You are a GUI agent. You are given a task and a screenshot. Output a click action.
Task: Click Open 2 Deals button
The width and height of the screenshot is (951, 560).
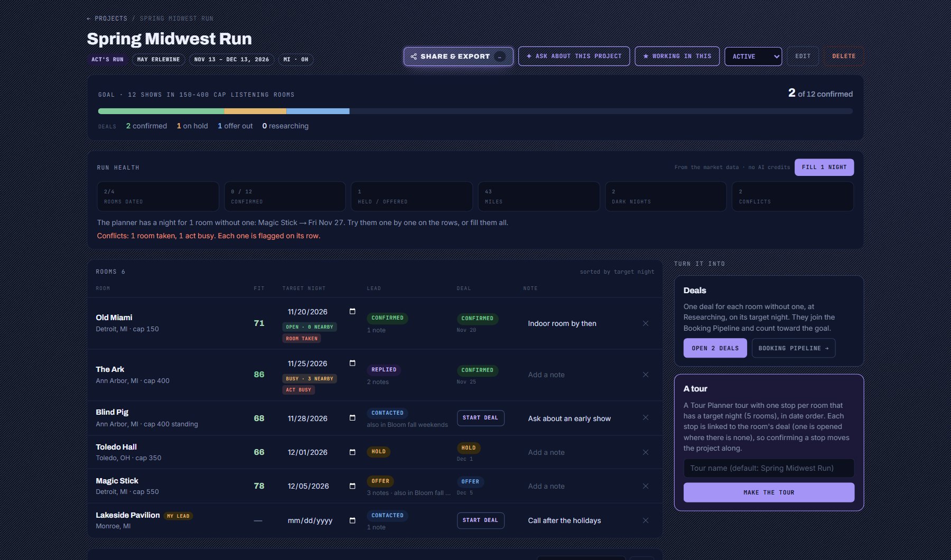(x=715, y=348)
